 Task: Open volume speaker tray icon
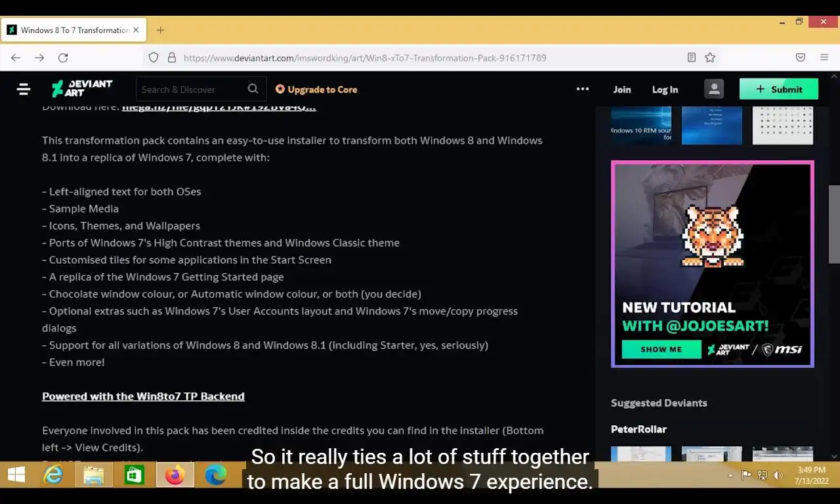point(778,476)
